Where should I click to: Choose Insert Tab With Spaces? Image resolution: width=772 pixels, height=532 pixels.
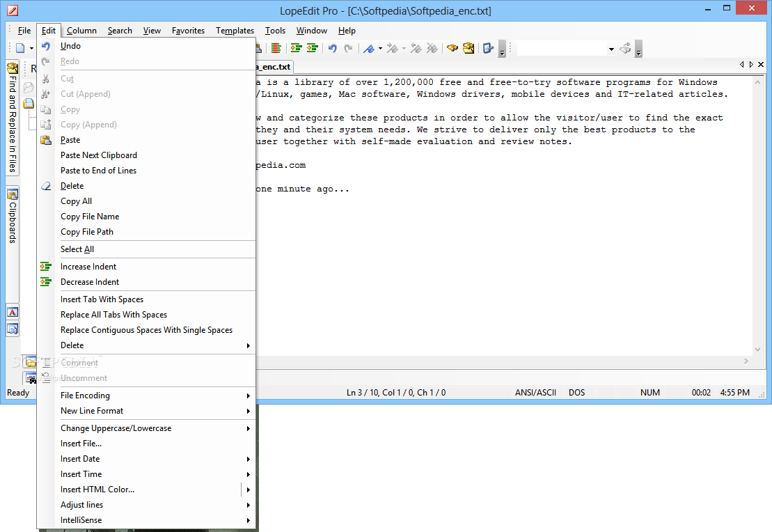(x=146, y=299)
